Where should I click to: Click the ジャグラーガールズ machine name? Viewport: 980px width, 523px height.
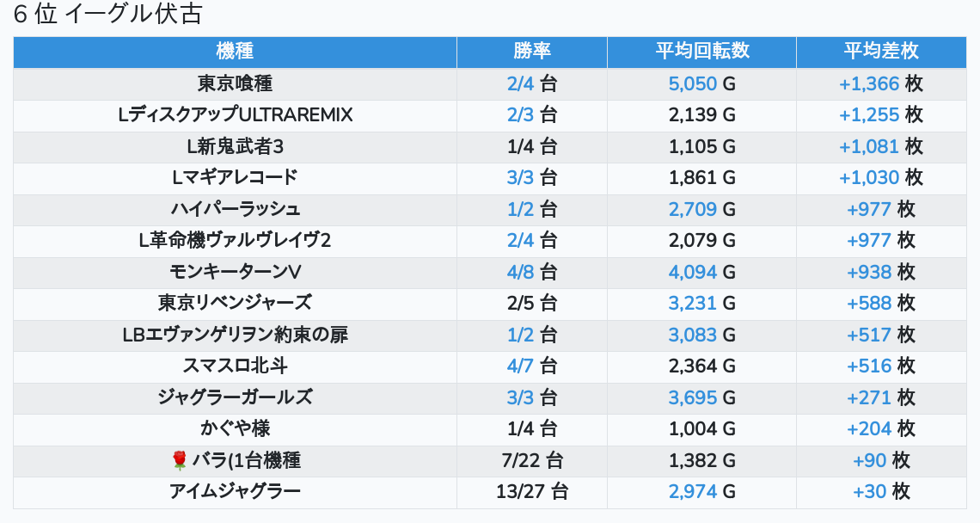pos(235,398)
